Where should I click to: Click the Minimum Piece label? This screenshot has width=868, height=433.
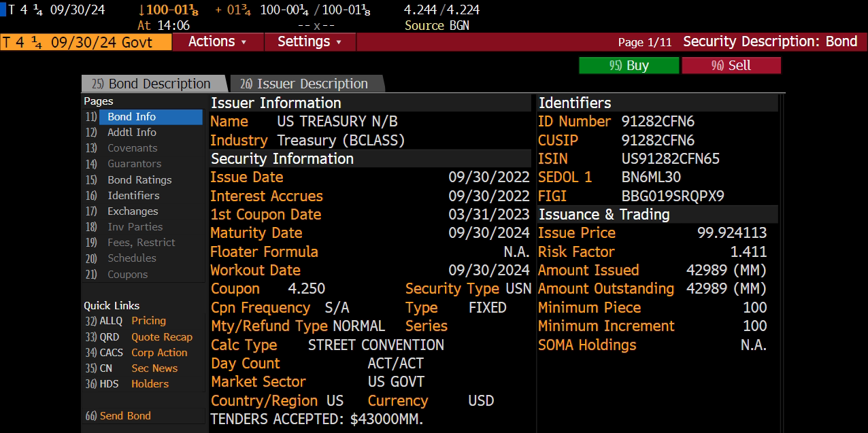pos(589,307)
